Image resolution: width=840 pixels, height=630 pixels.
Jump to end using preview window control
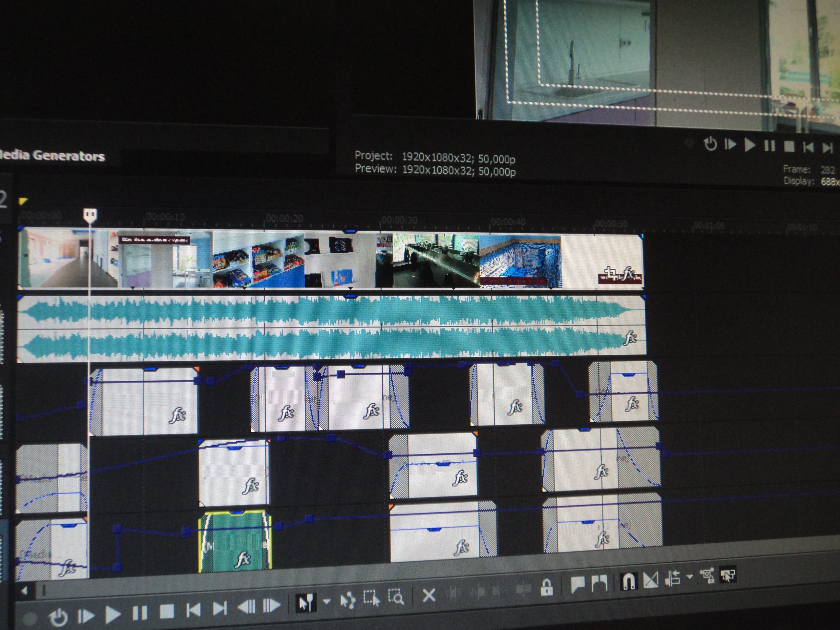pyautogui.click(x=828, y=148)
